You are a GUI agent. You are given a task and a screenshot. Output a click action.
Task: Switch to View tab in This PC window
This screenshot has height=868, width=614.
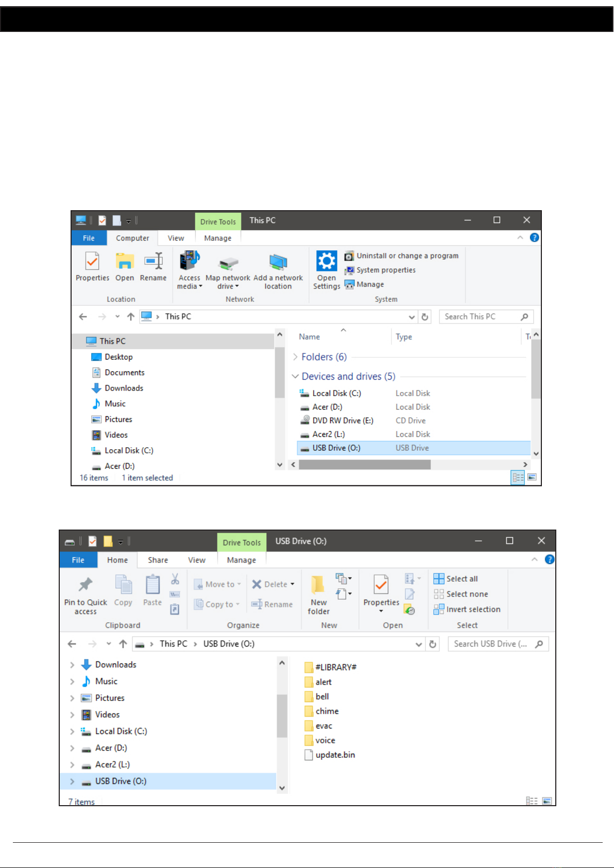click(x=176, y=238)
